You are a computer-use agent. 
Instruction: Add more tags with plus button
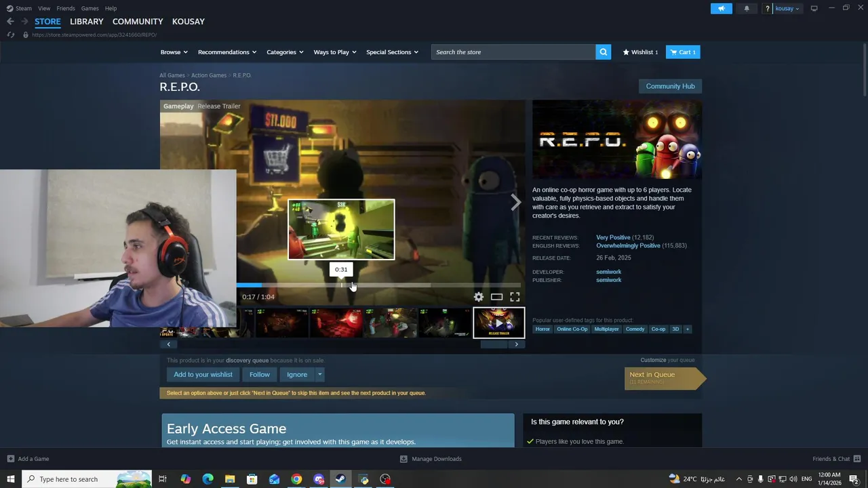tap(687, 329)
